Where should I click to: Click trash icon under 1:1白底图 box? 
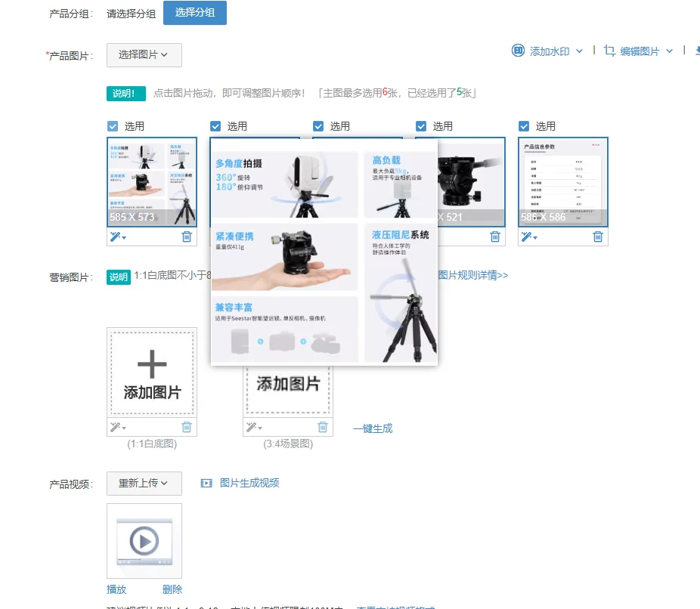(187, 427)
